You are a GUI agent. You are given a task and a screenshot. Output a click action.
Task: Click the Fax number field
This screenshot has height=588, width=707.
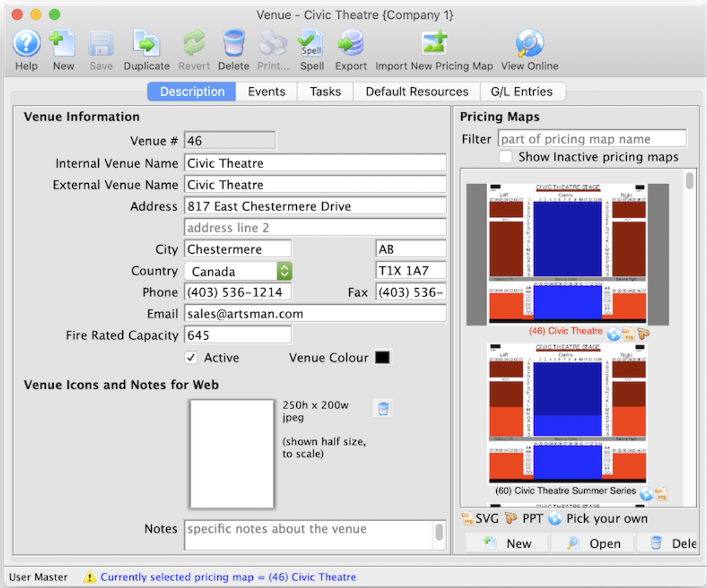click(x=411, y=292)
